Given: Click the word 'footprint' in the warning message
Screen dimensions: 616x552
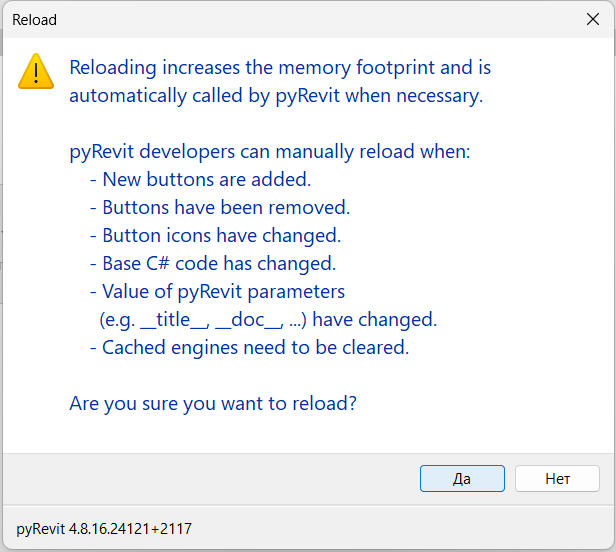Looking at the screenshot, I should pos(395,68).
